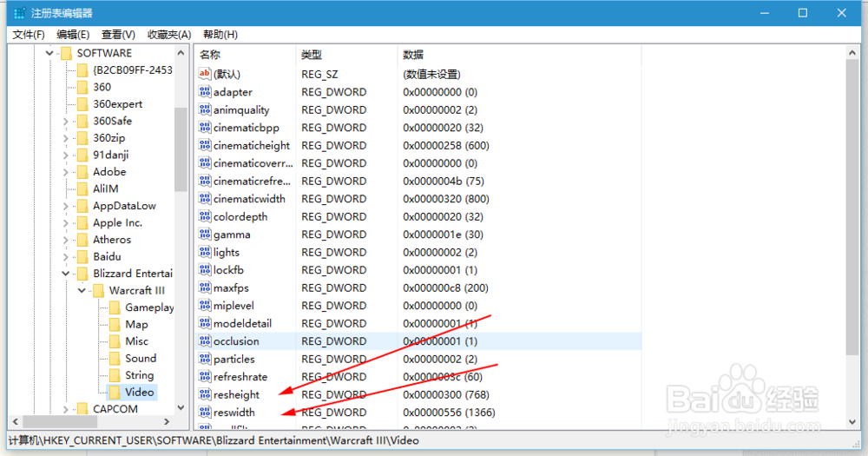The width and height of the screenshot is (868, 456).
Task: Click the miplevel DWORD icon
Action: coord(205,305)
